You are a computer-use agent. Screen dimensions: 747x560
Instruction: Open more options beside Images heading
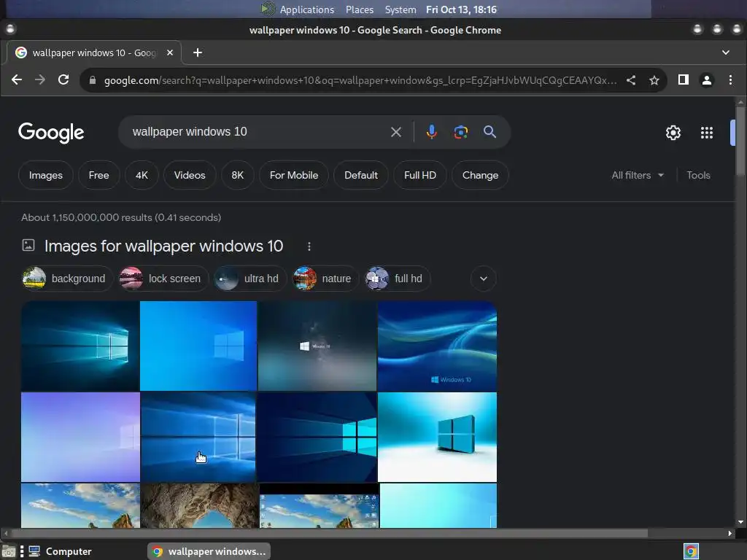[309, 246]
